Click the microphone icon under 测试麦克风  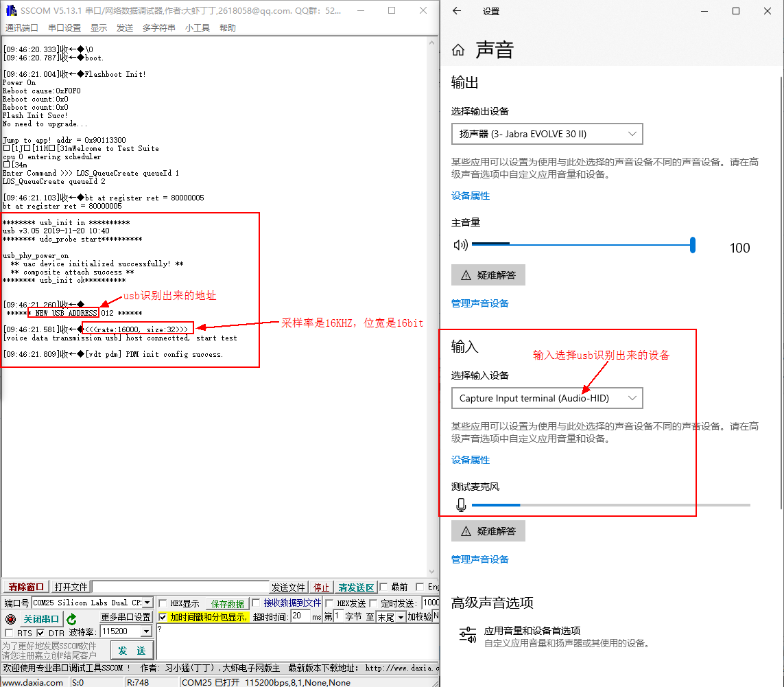click(x=461, y=505)
